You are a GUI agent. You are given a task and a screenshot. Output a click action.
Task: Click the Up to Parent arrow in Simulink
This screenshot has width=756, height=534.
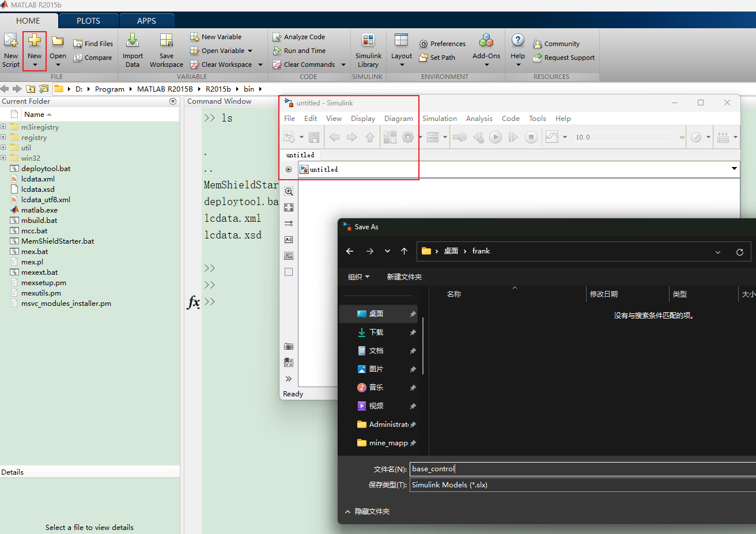(370, 137)
